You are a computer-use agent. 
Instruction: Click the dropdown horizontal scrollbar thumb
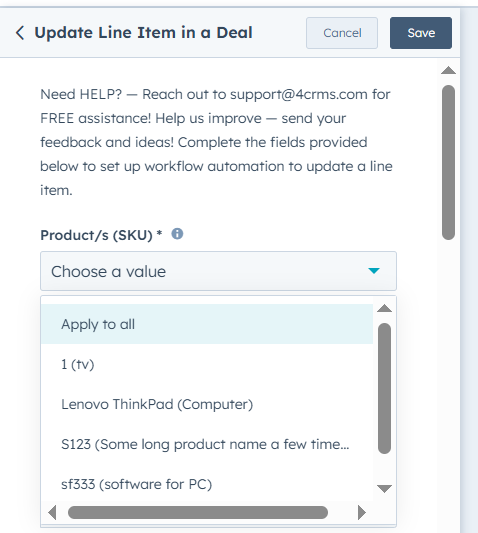pyautogui.click(x=198, y=512)
